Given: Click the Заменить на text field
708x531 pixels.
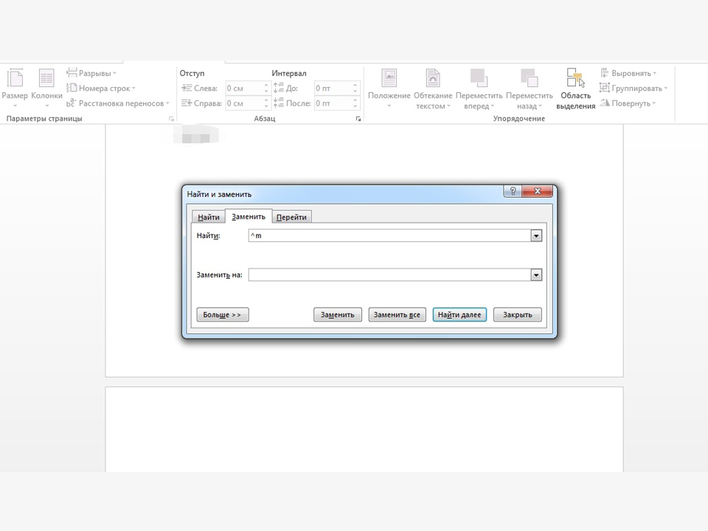Looking at the screenshot, I should pos(389,275).
